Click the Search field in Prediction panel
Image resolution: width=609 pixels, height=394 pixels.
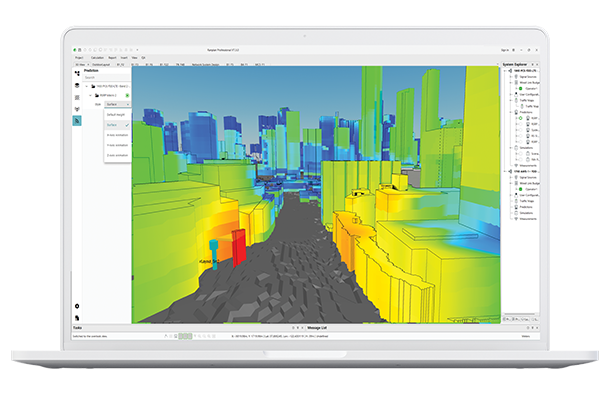click(107, 77)
